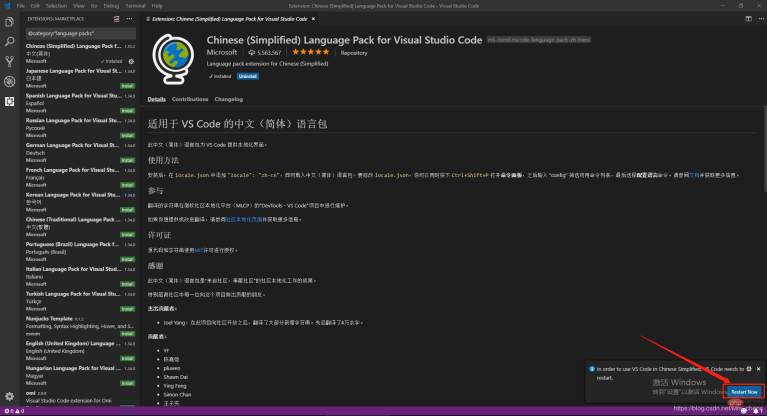Install the German Language Pack
Image resolution: width=767 pixels, height=416 pixels.
pos(128,160)
